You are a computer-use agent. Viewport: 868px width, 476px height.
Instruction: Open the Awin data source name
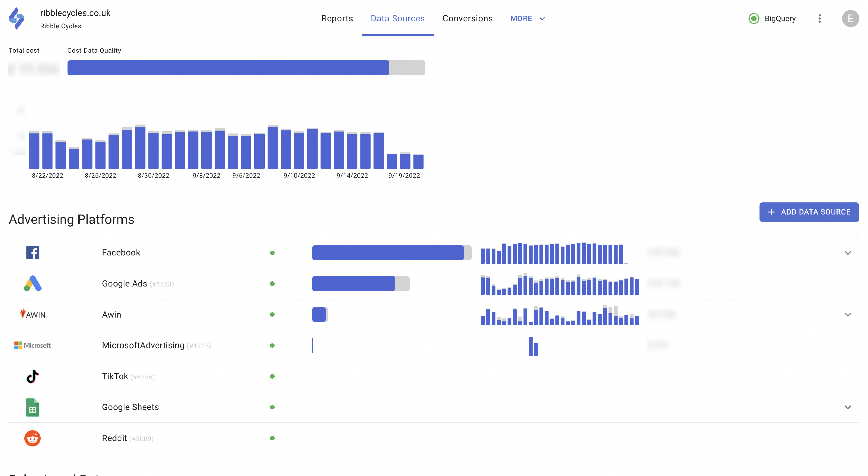112,315
